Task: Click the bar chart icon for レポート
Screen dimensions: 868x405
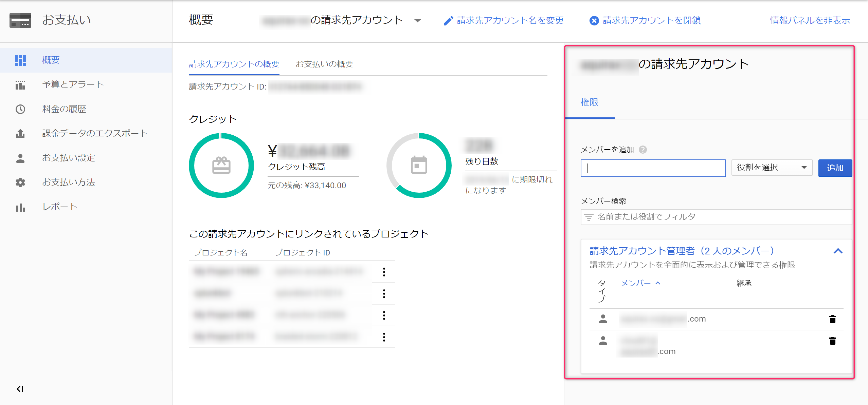Action: [20, 207]
